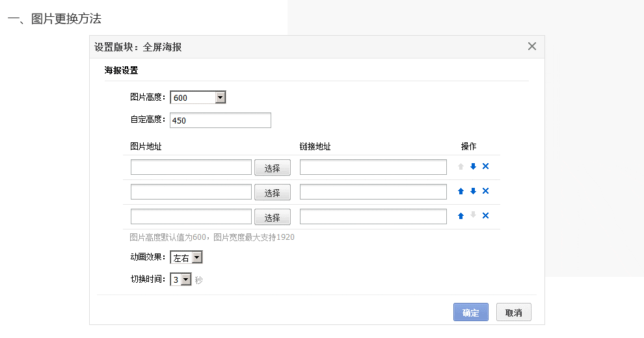Click 选择 for the first image
Image resolution: width=644 pixels, height=338 pixels.
[272, 168]
